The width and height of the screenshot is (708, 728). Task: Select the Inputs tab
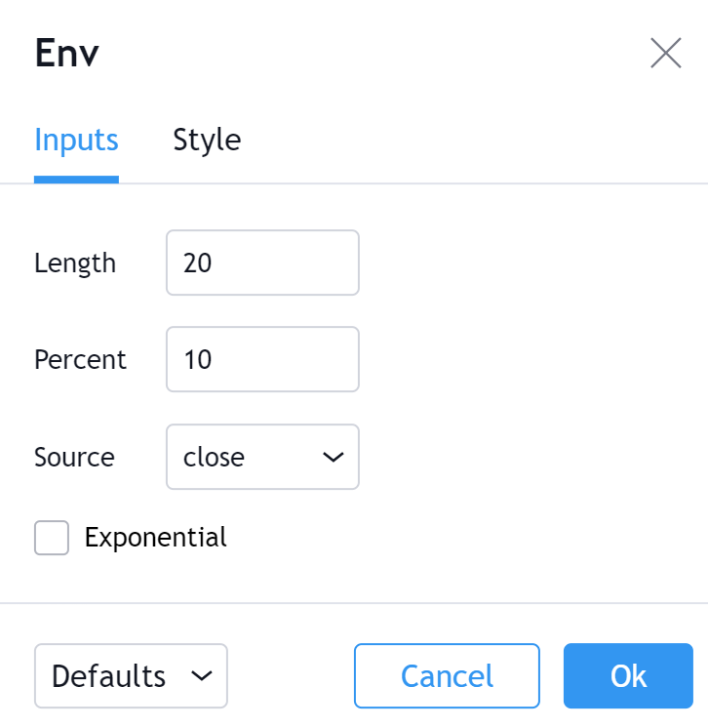[x=76, y=141]
